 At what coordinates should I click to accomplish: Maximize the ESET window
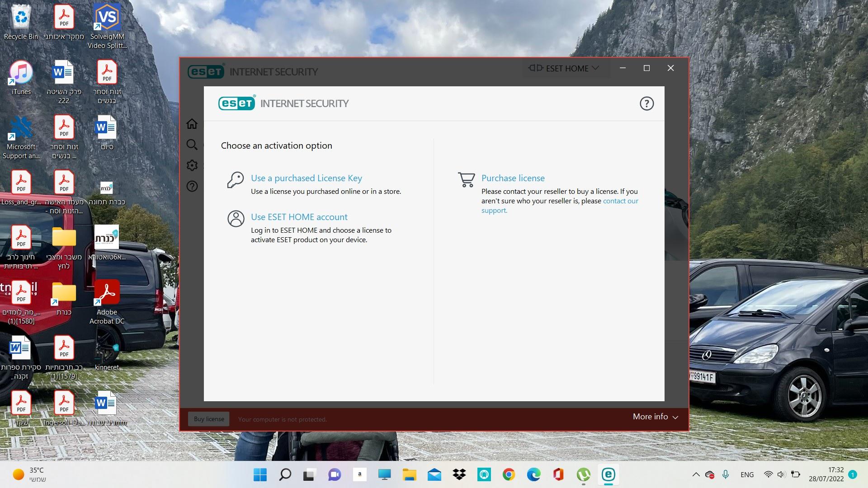click(646, 68)
